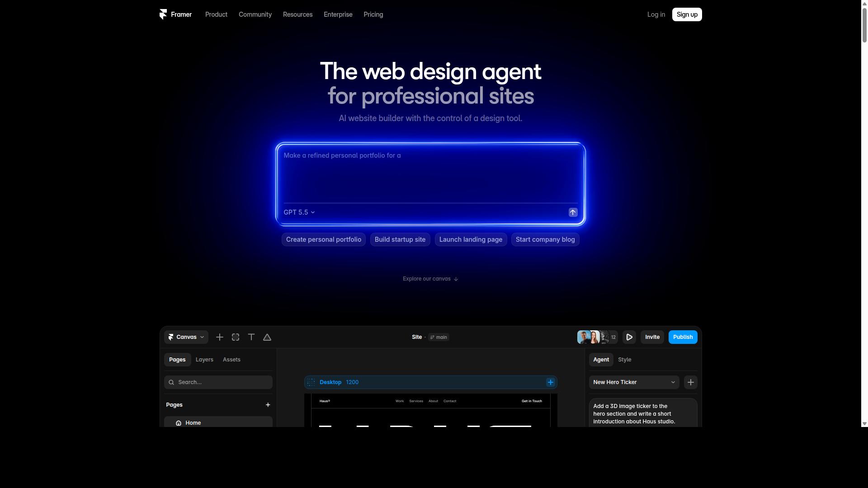Click the Work link in Haus preview
Image resolution: width=868 pixels, height=488 pixels.
pos(400,401)
